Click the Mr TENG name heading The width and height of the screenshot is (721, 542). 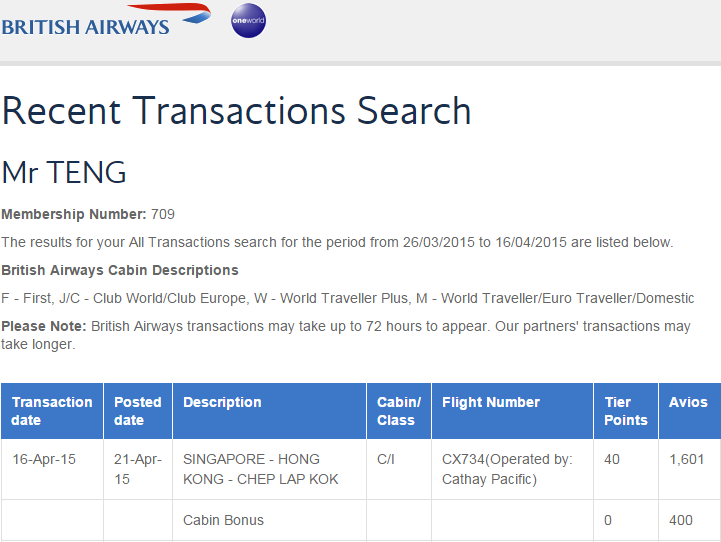coord(64,172)
